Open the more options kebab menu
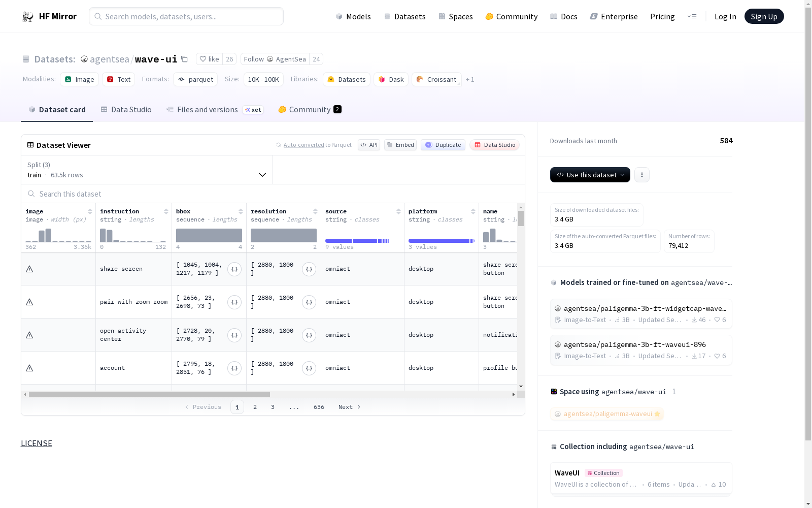812x508 pixels. 642,175
